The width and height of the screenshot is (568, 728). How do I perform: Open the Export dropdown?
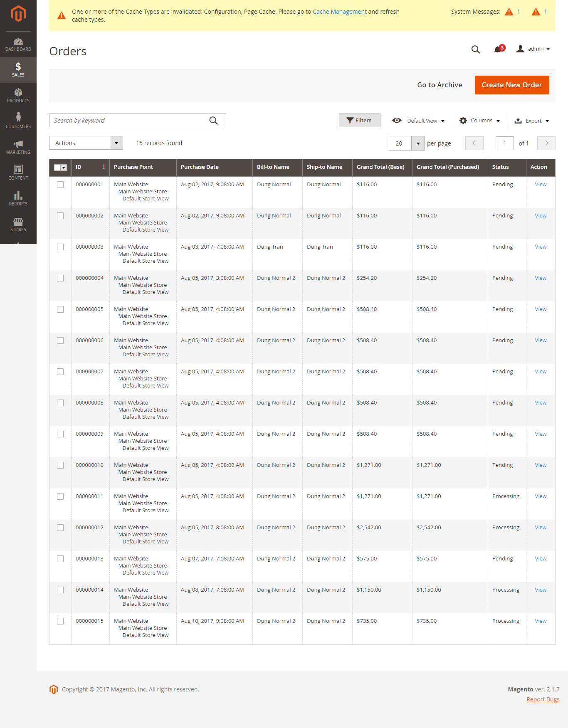pyautogui.click(x=532, y=121)
